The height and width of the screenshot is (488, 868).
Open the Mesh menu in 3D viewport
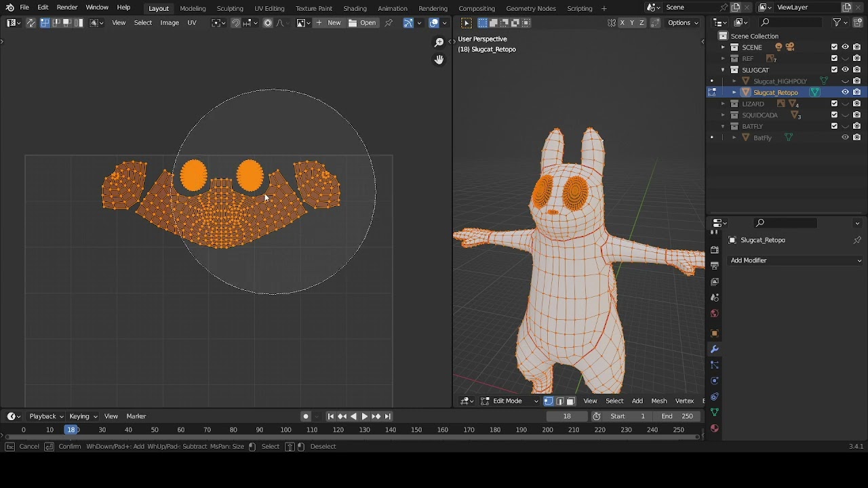click(x=658, y=401)
